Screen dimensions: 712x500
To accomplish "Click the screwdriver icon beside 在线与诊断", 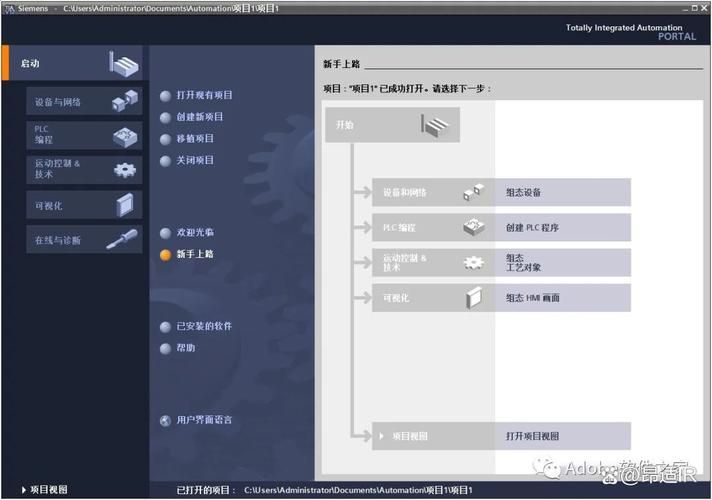I will [122, 239].
